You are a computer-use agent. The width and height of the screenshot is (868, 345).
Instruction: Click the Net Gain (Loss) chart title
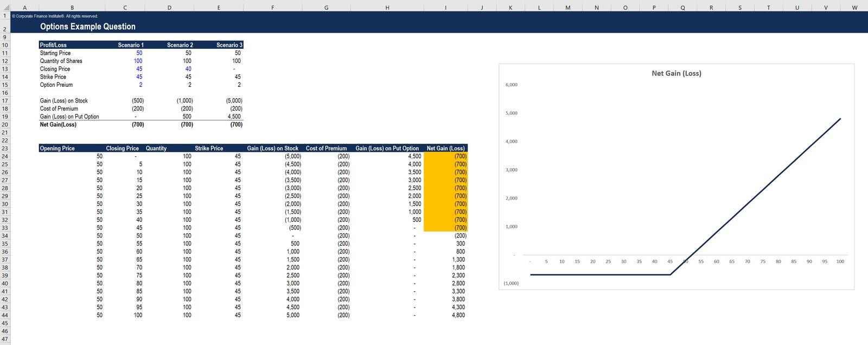676,73
